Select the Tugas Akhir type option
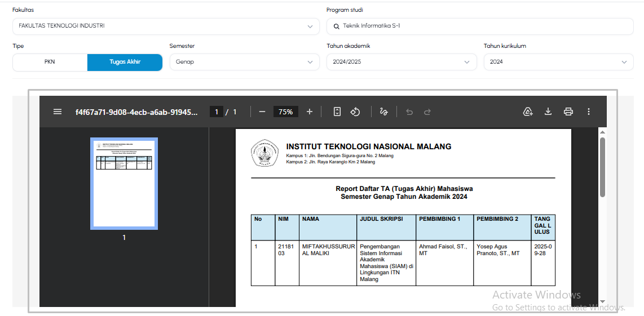The width and height of the screenshot is (644, 316). pyautogui.click(x=125, y=62)
